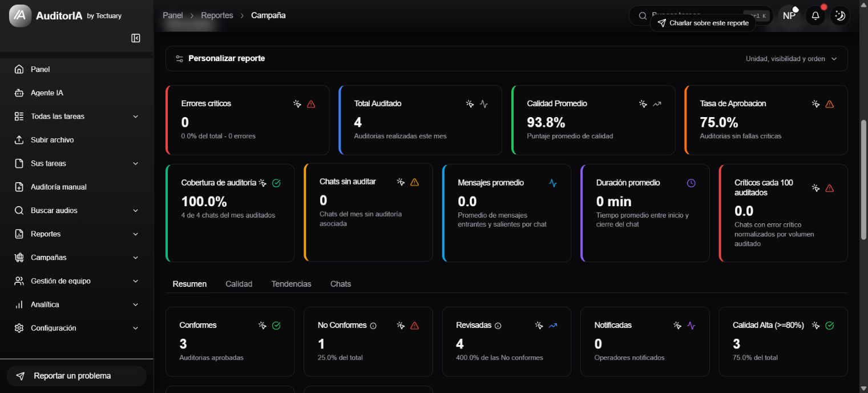868x393 pixels.
Task: Expand the Sus tareas chevron
Action: [x=136, y=163]
